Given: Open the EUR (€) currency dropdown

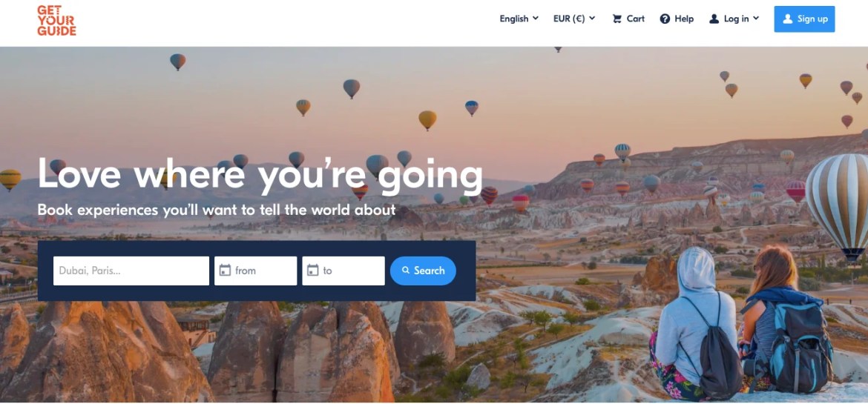Looking at the screenshot, I should [574, 19].
